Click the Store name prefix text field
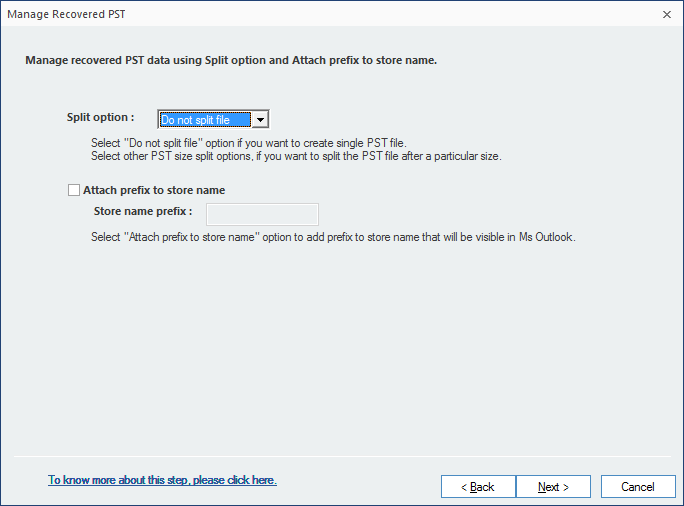 click(262, 214)
